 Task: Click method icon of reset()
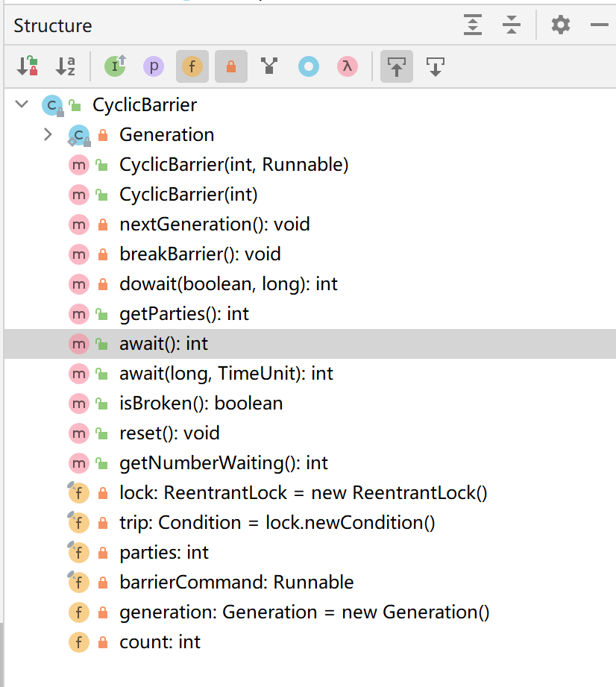pos(79,433)
